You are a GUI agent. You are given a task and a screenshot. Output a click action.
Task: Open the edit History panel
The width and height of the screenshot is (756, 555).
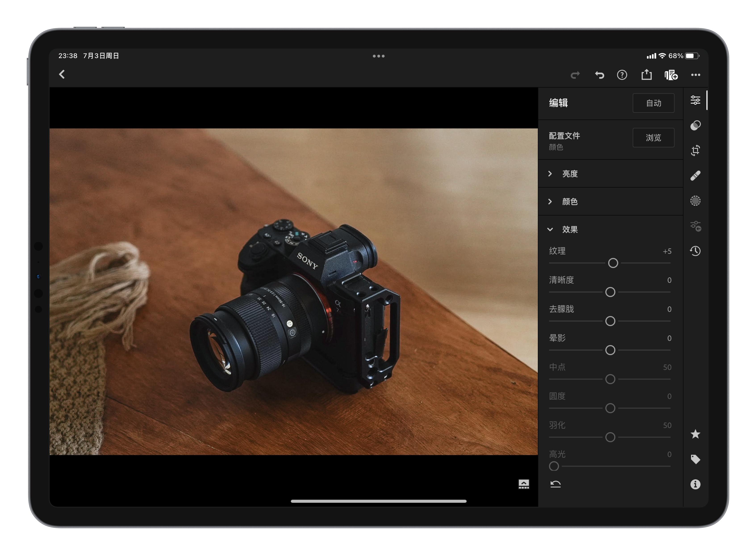pyautogui.click(x=695, y=251)
